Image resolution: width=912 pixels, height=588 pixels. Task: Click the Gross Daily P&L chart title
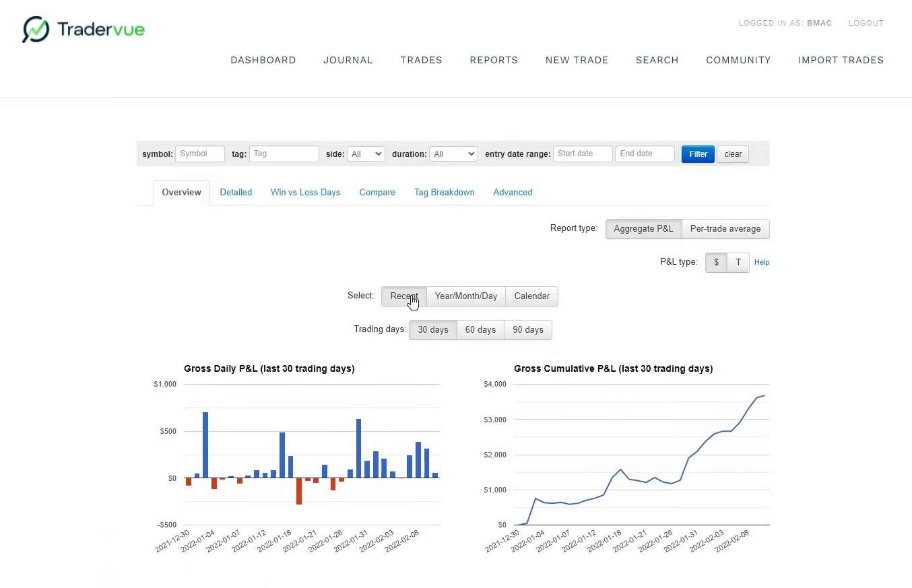tap(269, 368)
